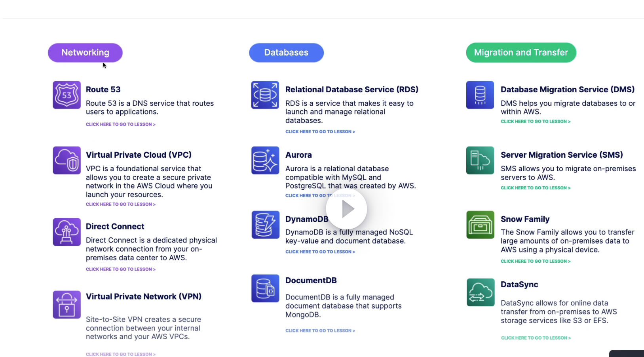The height and width of the screenshot is (357, 644).
Task: Click the Server Migration Service icon
Action: tap(480, 160)
